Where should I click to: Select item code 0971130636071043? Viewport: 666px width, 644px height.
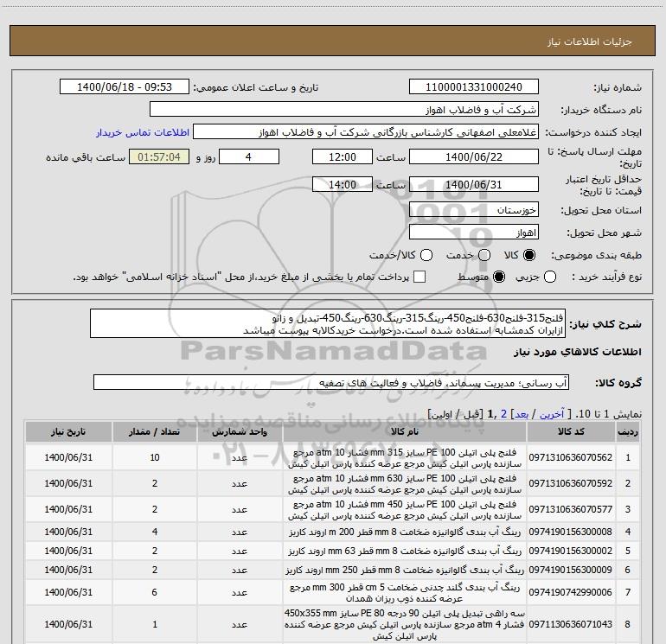[x=571, y=624]
